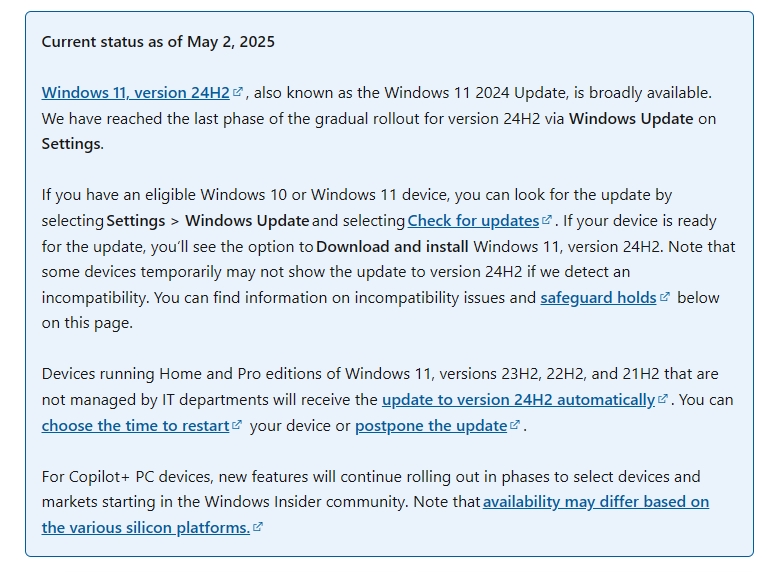Click external-link icon after various silicon platforms
771x572 pixels.
coord(258,527)
